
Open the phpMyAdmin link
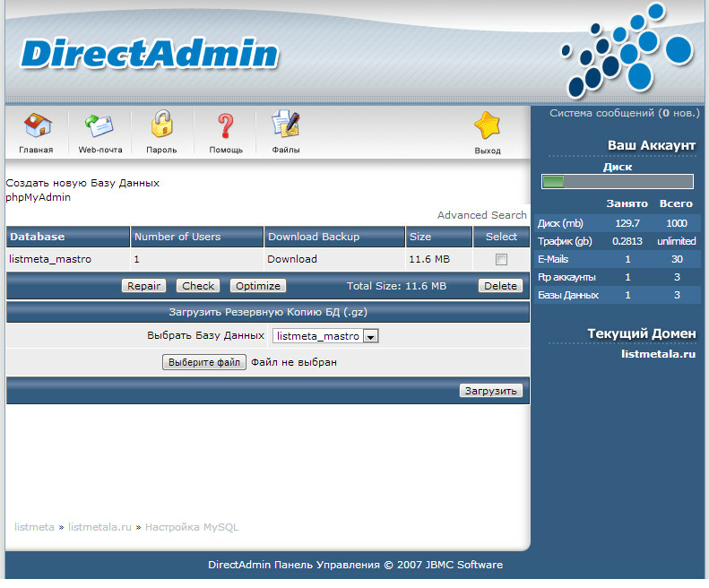(x=38, y=197)
